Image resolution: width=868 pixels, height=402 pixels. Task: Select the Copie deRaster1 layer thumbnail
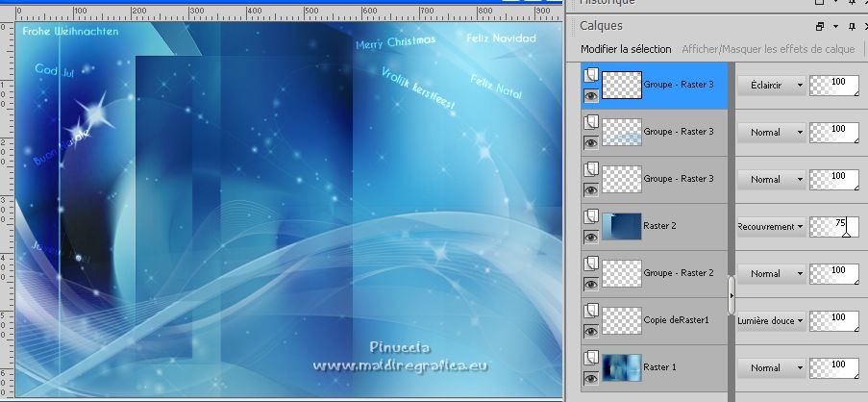(622, 320)
